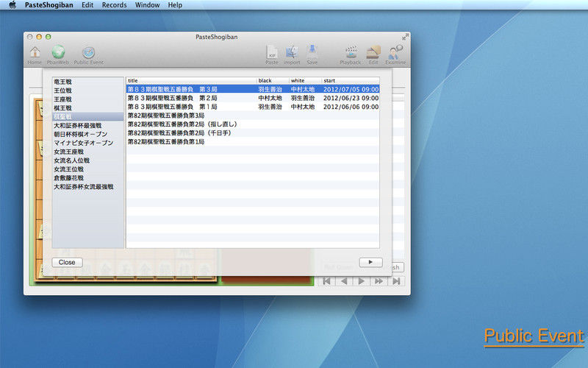The image size is (588, 368).
Task: Select 女流王位戦 in the list
Action: click(68, 169)
